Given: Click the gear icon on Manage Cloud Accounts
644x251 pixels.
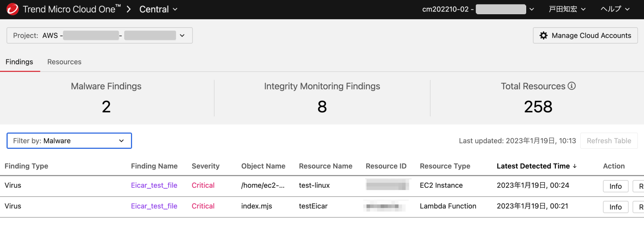Looking at the screenshot, I should pos(543,35).
